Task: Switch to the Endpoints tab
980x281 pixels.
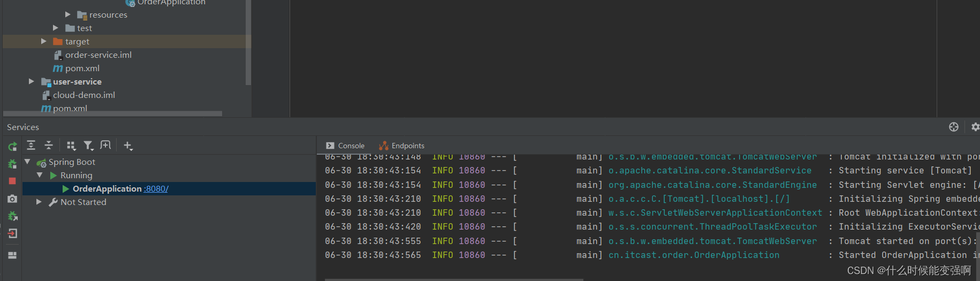Action: [401, 146]
